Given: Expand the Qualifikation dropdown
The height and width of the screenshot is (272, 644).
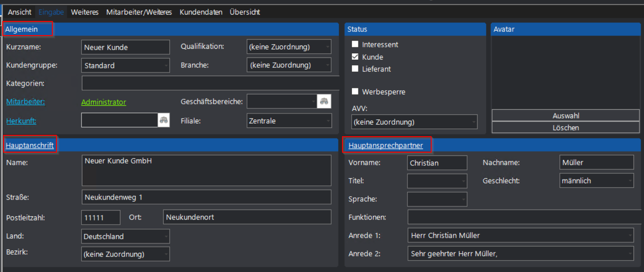Looking at the screenshot, I should [x=289, y=47].
